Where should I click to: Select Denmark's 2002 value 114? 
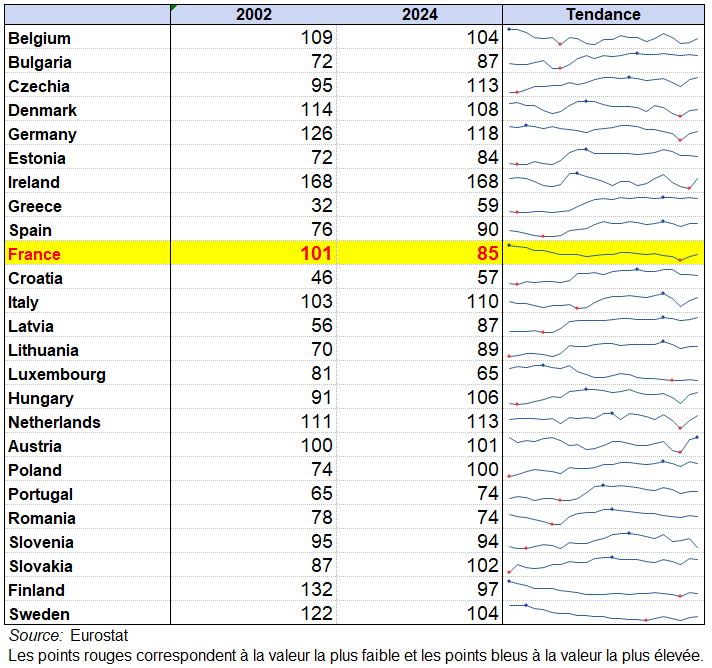[x=316, y=109]
